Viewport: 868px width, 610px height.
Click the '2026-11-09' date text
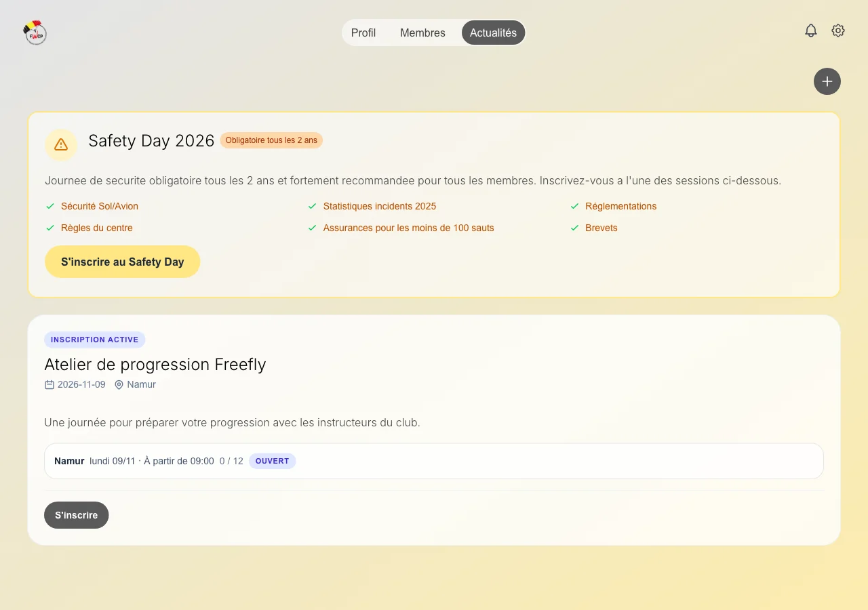tap(81, 385)
